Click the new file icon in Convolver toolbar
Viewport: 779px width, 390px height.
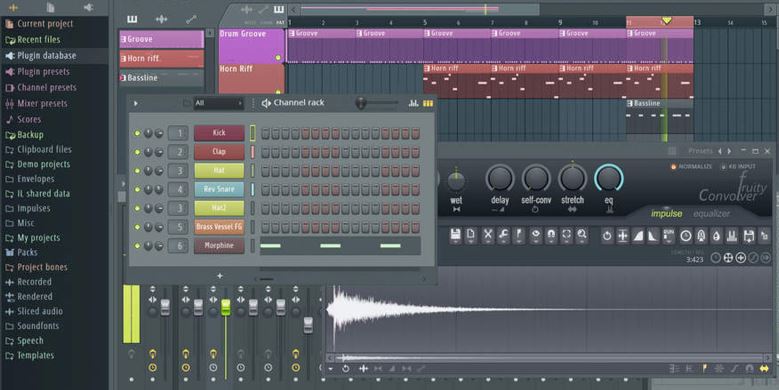click(470, 235)
